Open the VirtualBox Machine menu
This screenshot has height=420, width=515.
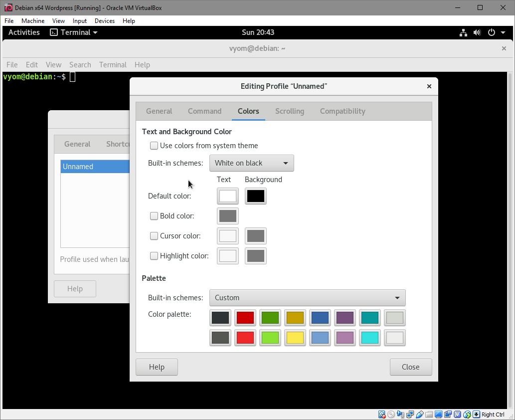point(33,21)
